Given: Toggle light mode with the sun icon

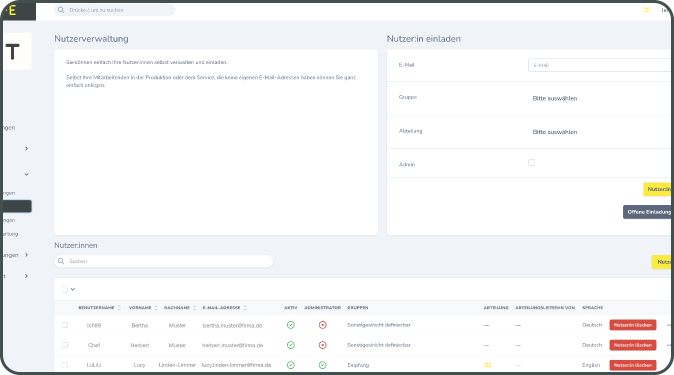Looking at the screenshot, I should click(646, 10).
